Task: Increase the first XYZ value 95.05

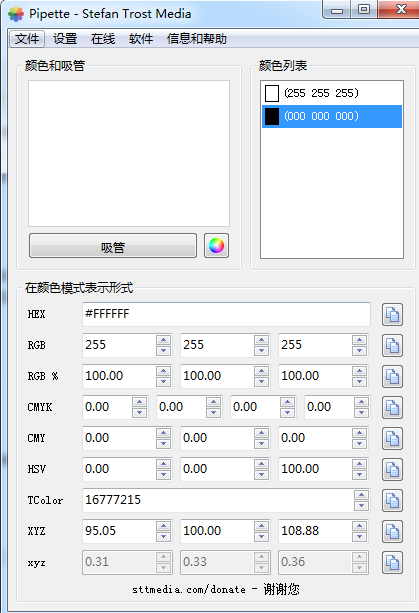Action: [163, 526]
